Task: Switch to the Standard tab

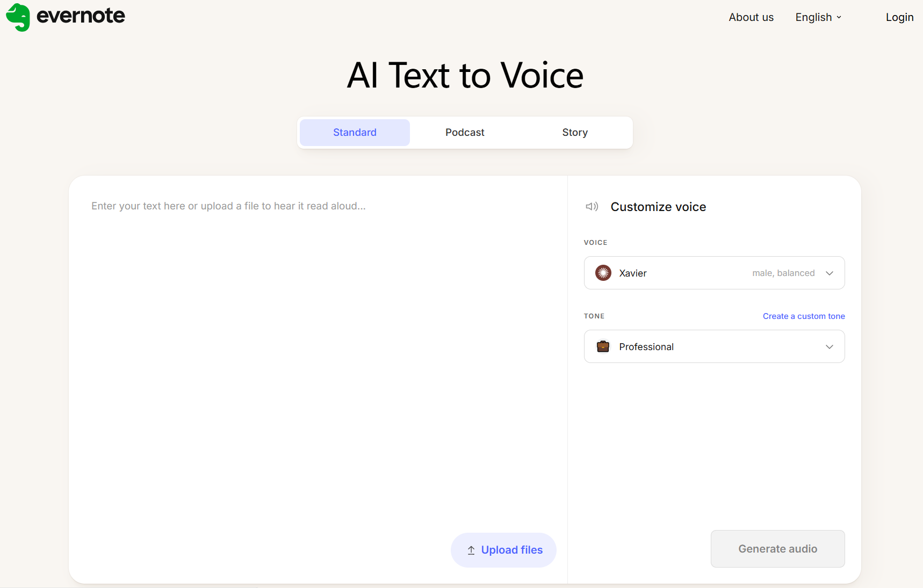Action: pyautogui.click(x=355, y=133)
